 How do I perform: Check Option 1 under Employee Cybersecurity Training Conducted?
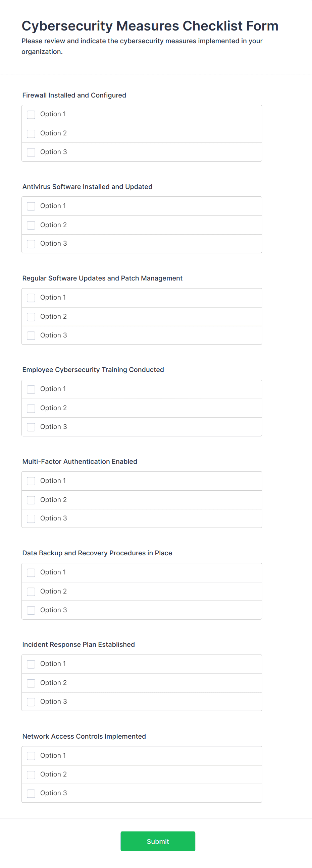click(x=31, y=389)
